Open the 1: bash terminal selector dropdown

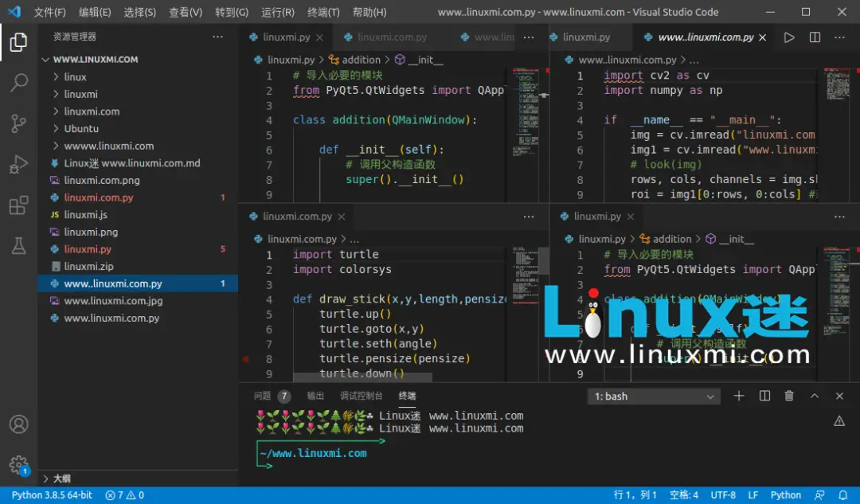[x=653, y=397]
